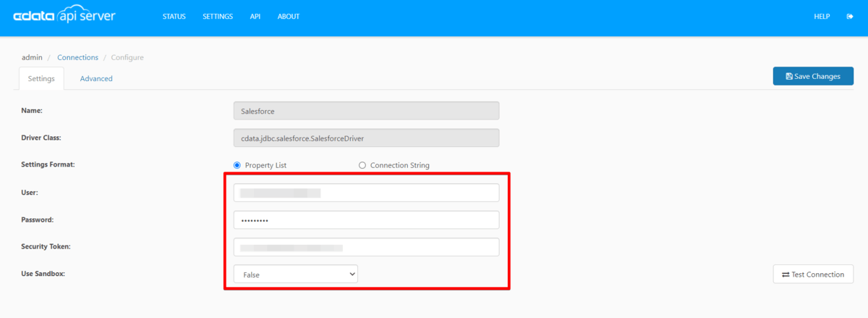
Task: Select the Connection String radio button
Action: pos(362,165)
